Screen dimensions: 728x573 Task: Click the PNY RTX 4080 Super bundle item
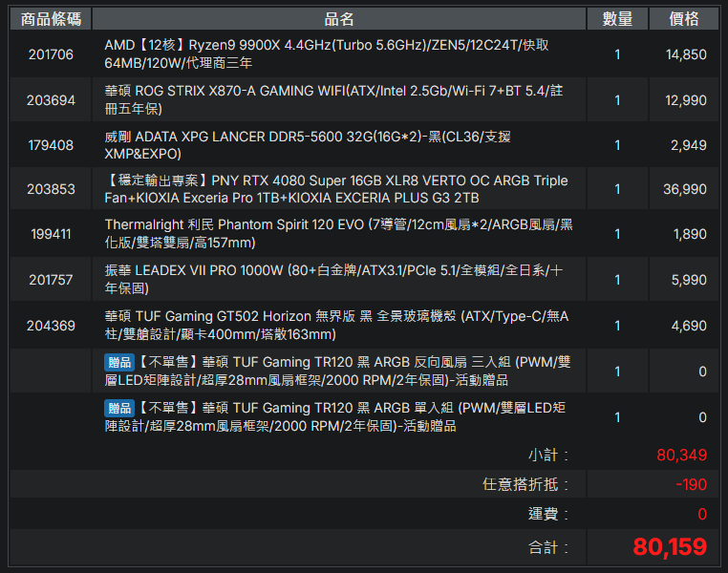tap(336, 189)
